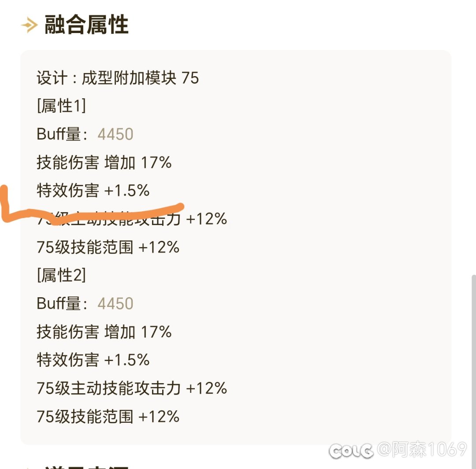This screenshot has height=469, width=476.
Task: Select 技能伤害 增加 17% under 属性1
Action: pyautogui.click(x=104, y=162)
